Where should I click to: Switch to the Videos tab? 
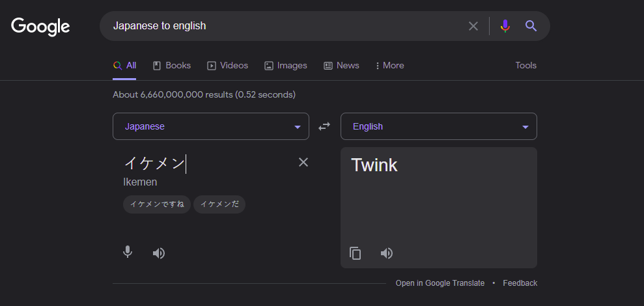[227, 65]
